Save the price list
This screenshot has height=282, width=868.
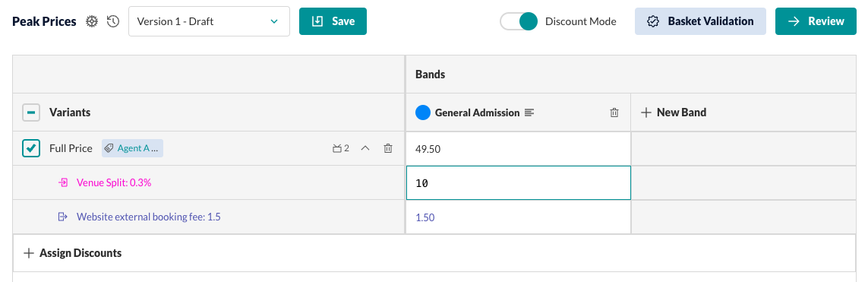click(333, 21)
